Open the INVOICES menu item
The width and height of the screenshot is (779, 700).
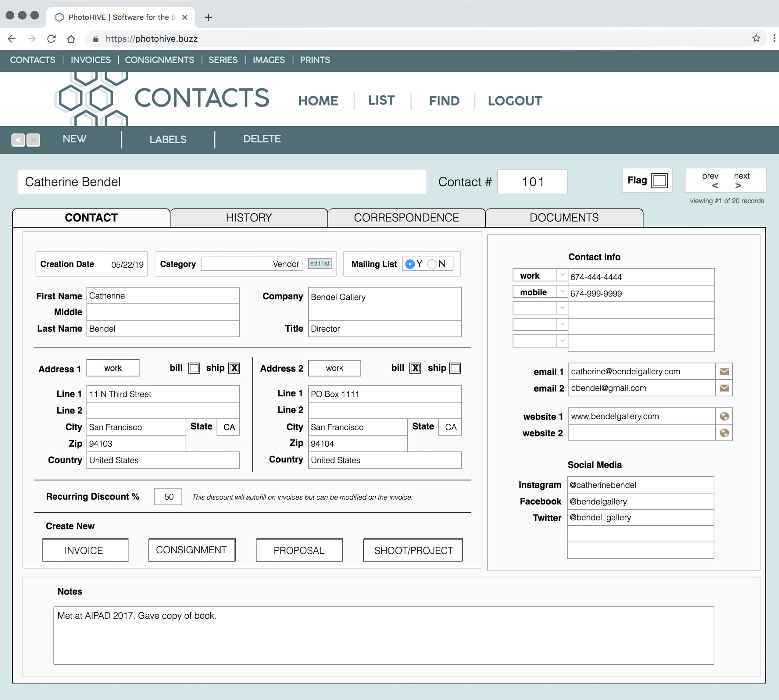tap(91, 60)
